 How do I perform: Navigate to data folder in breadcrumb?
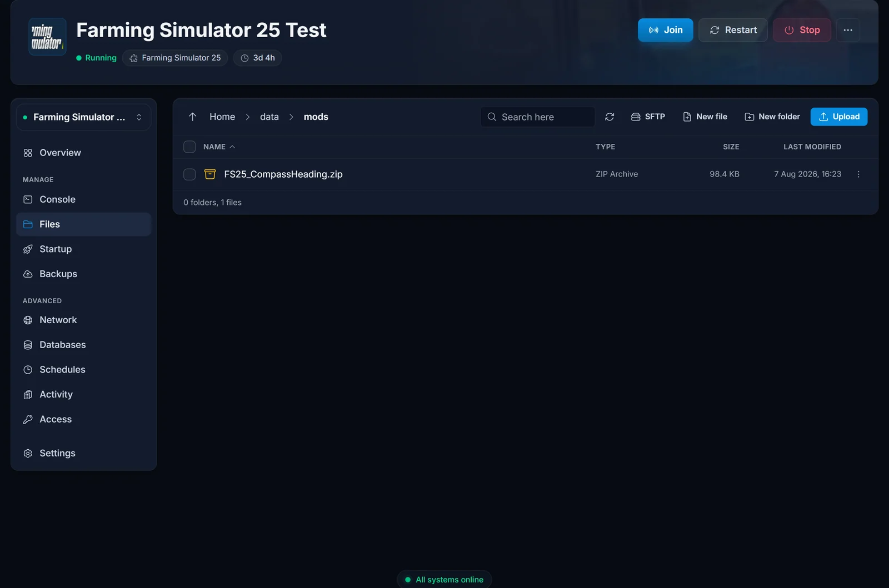pos(269,117)
